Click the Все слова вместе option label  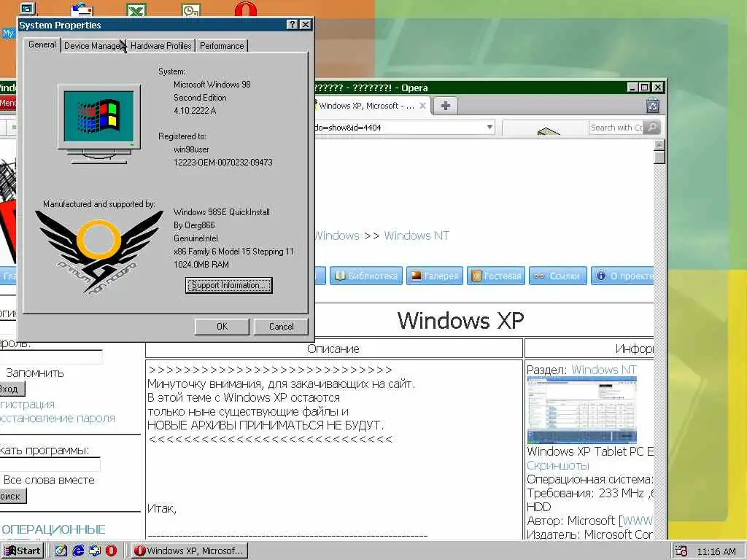(49, 480)
